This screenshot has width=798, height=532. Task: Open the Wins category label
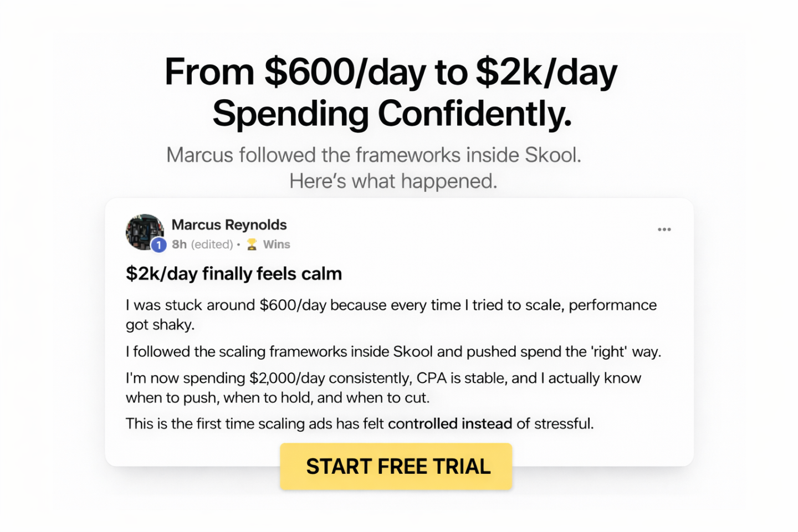point(277,244)
